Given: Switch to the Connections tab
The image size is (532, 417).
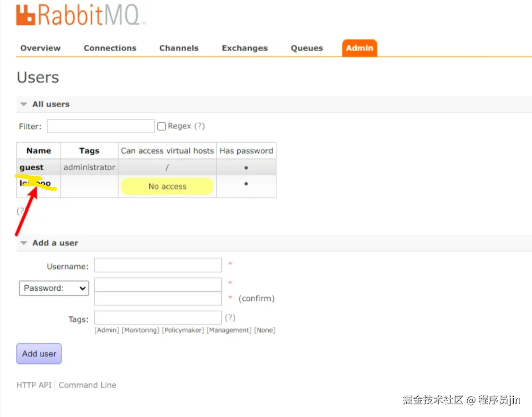Looking at the screenshot, I should point(110,48).
